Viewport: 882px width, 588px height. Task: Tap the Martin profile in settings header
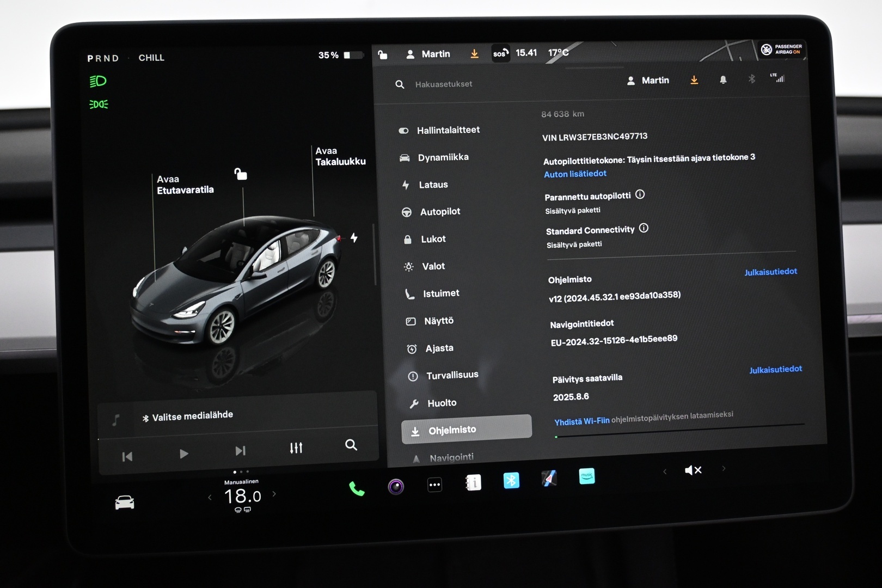tap(648, 81)
